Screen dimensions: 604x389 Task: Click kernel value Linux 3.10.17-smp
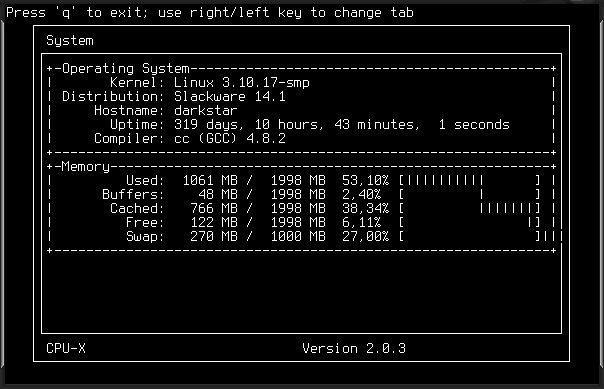tap(242, 82)
